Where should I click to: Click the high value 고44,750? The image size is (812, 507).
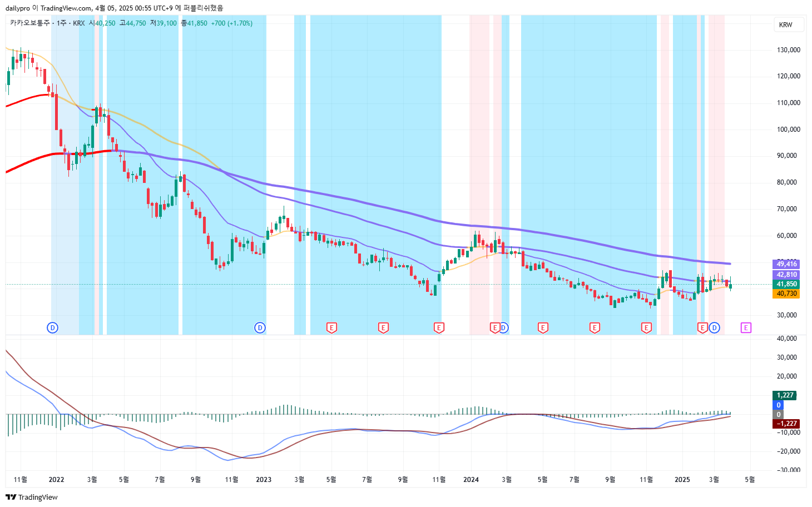coord(133,23)
